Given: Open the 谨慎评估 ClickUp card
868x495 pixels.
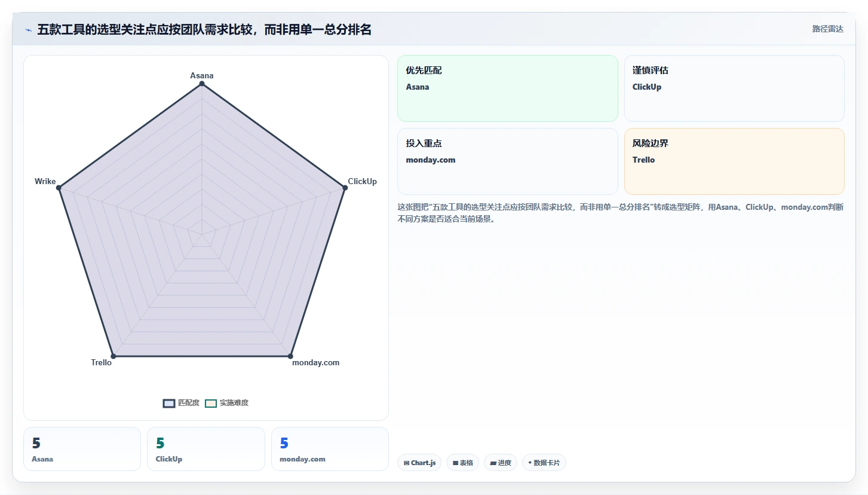Looking at the screenshot, I should point(734,88).
